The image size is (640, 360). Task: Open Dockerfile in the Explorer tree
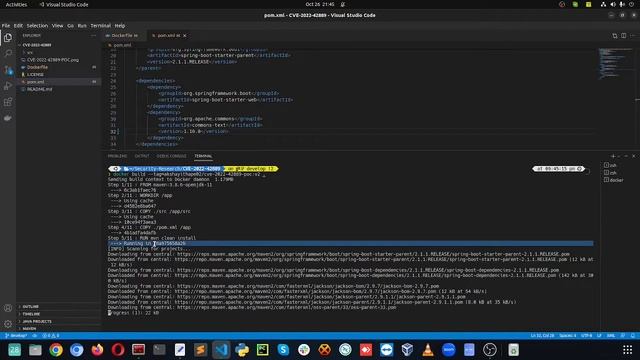(58, 67)
